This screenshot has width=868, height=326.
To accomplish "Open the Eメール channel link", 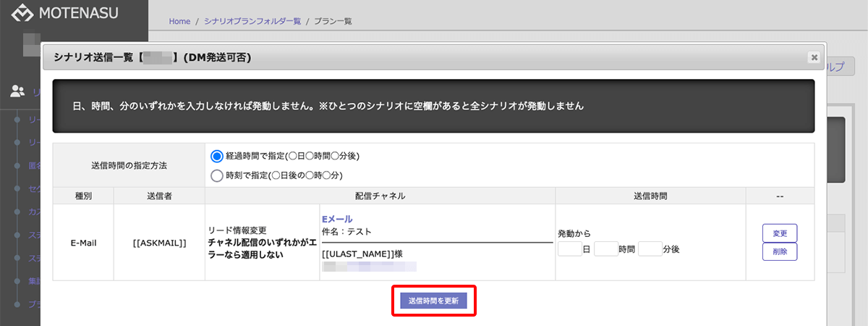I will (x=336, y=219).
